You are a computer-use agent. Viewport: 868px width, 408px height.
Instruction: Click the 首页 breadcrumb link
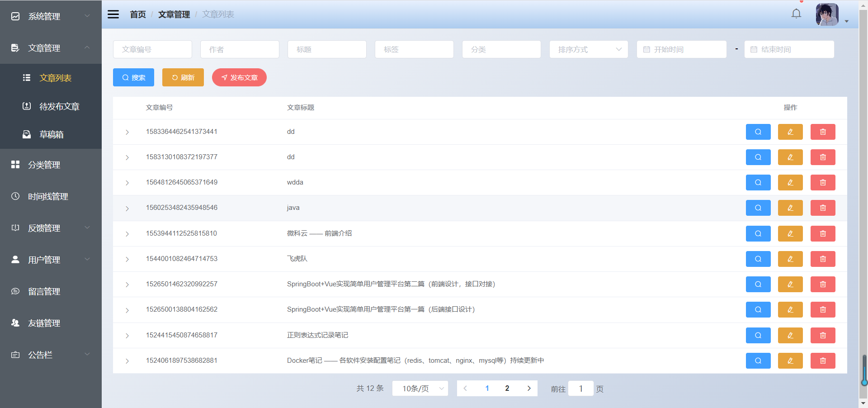coord(137,14)
